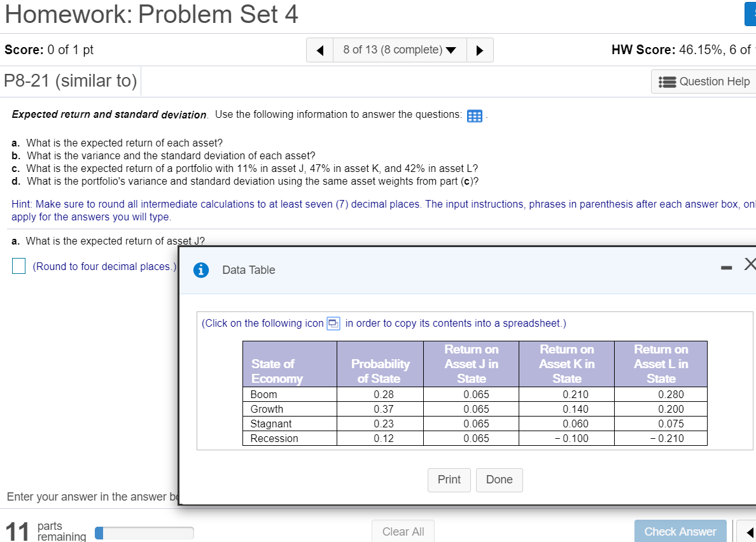Click Done in Data Table dialog
This screenshot has width=756, height=542.
point(499,480)
